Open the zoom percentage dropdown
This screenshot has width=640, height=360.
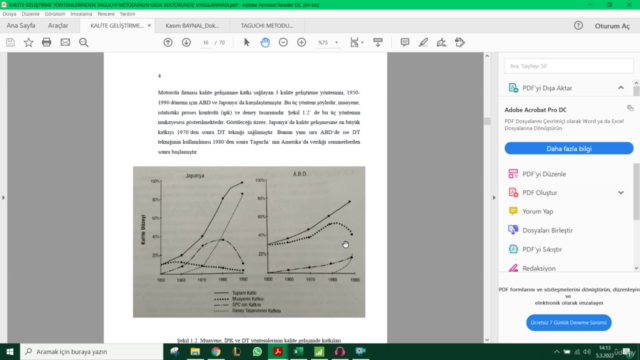337,42
